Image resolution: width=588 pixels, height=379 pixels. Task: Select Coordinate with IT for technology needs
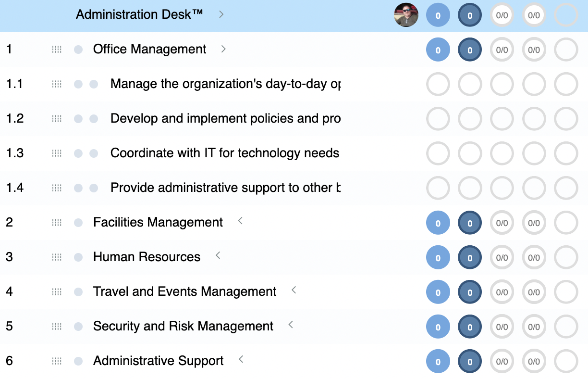(224, 153)
